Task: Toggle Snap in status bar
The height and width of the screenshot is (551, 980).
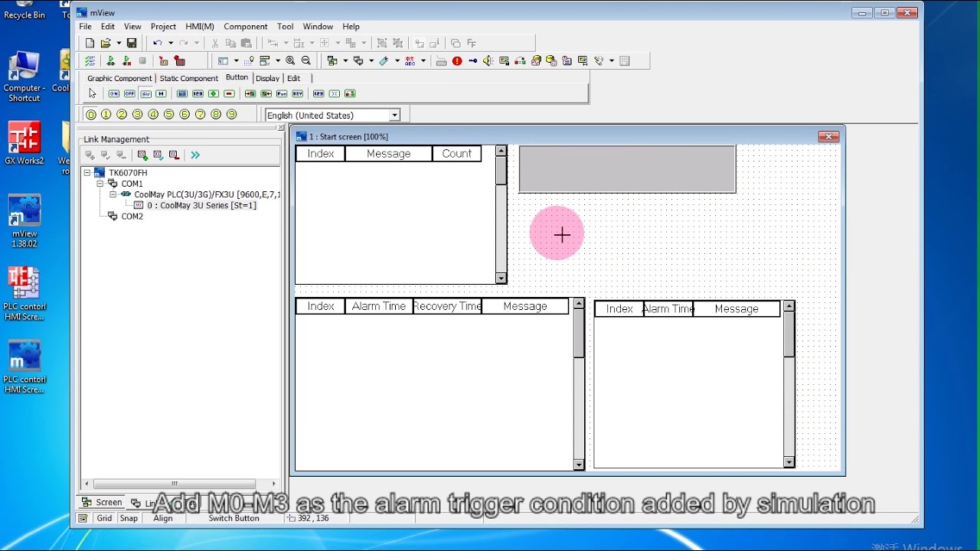Action: (x=129, y=518)
